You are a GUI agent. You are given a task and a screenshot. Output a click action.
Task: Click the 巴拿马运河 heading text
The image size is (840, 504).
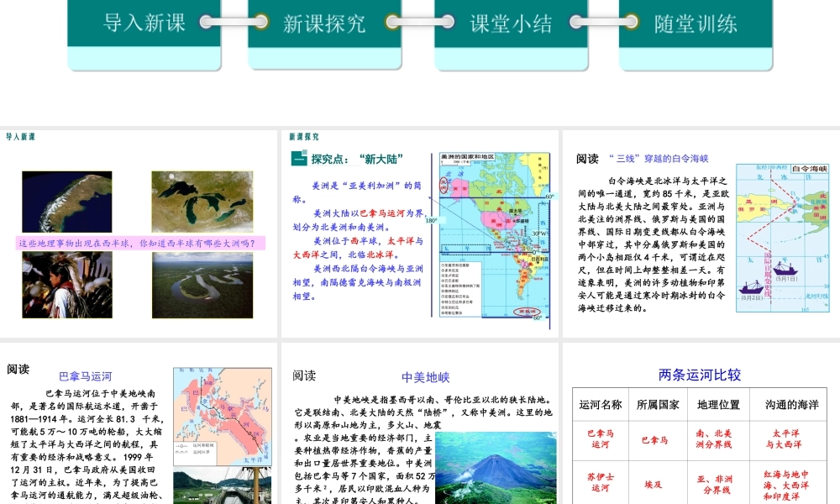click(x=86, y=376)
